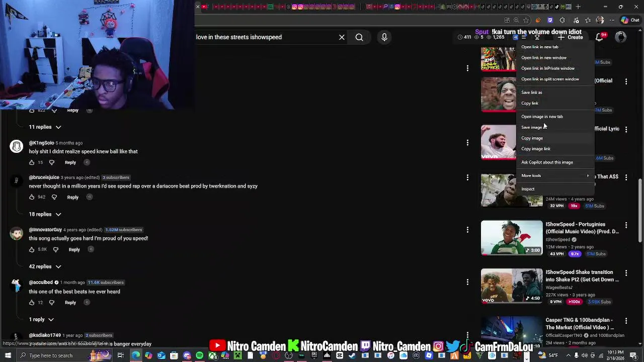Choose Open link in split screen window
Viewport: 644px width, 362px height.
pyautogui.click(x=555, y=79)
